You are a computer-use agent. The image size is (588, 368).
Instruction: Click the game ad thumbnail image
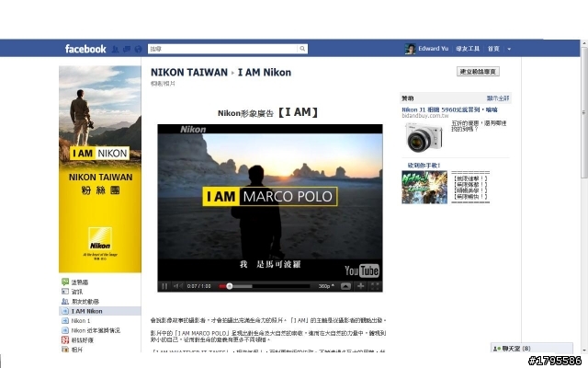coord(424,188)
